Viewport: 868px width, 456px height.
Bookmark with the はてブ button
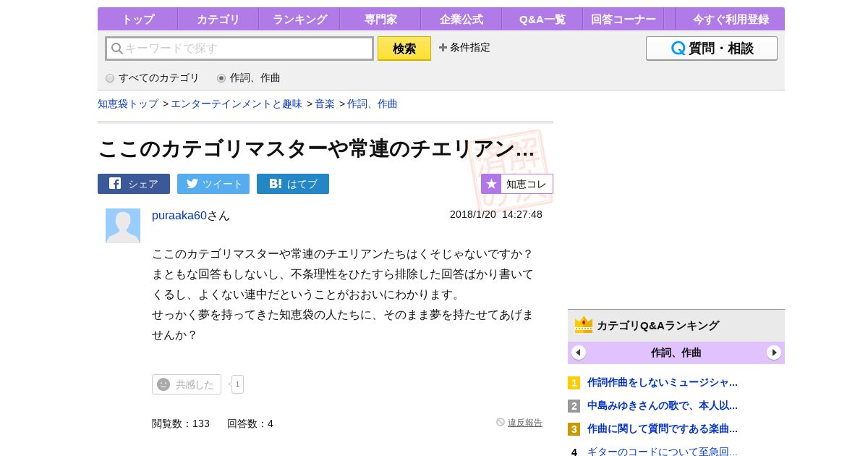(293, 184)
